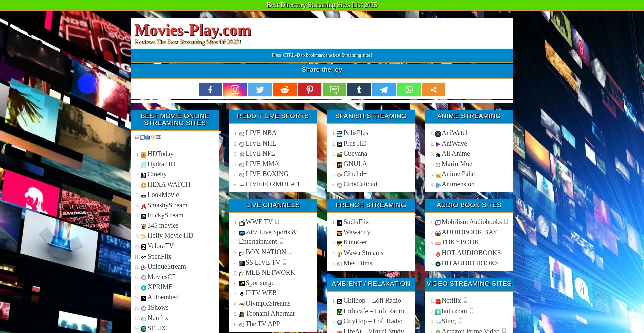Viewport: 644px width, 333px height.
Task: Share the page by SMS
Action: [x=334, y=90]
